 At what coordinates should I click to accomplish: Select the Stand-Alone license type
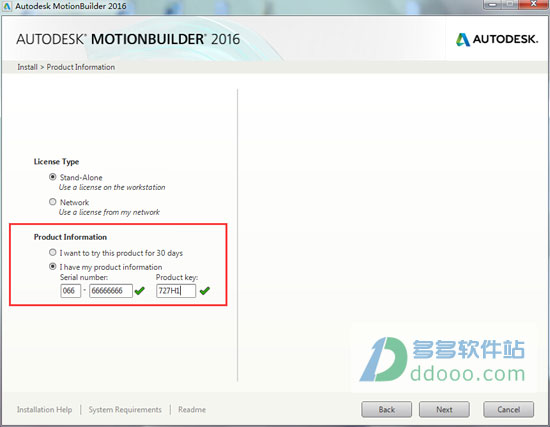[x=53, y=177]
